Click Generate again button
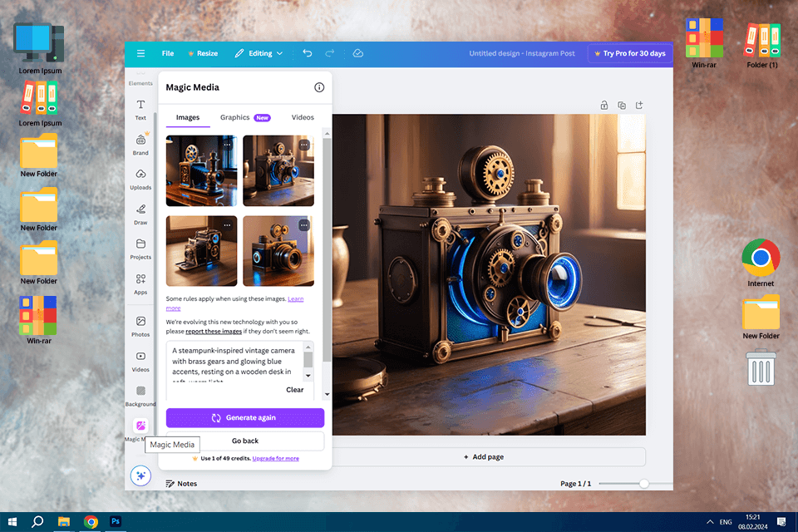 244,418
